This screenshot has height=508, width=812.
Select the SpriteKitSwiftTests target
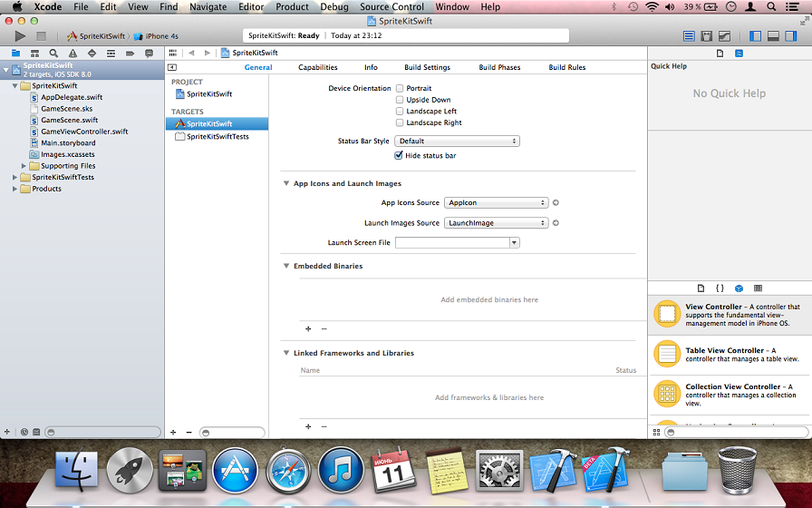click(x=217, y=137)
